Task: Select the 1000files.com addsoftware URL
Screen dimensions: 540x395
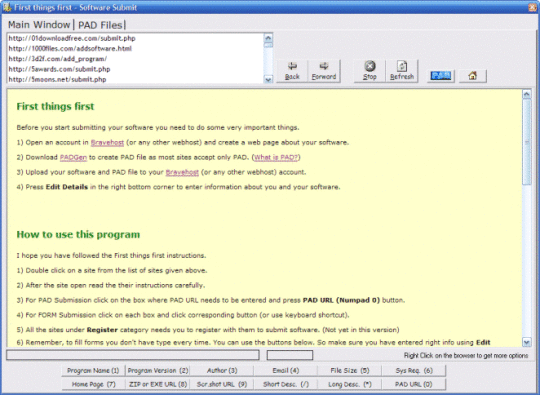Action: tap(70, 49)
